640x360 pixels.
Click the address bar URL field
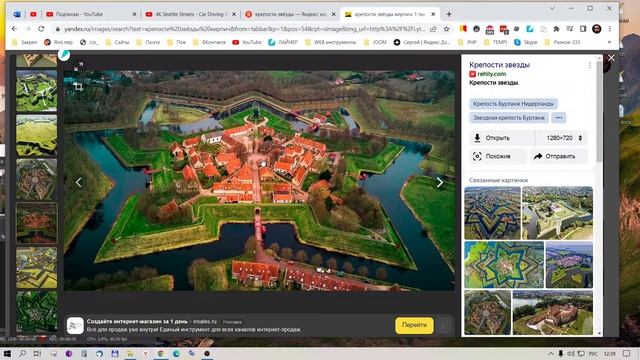tap(243, 29)
